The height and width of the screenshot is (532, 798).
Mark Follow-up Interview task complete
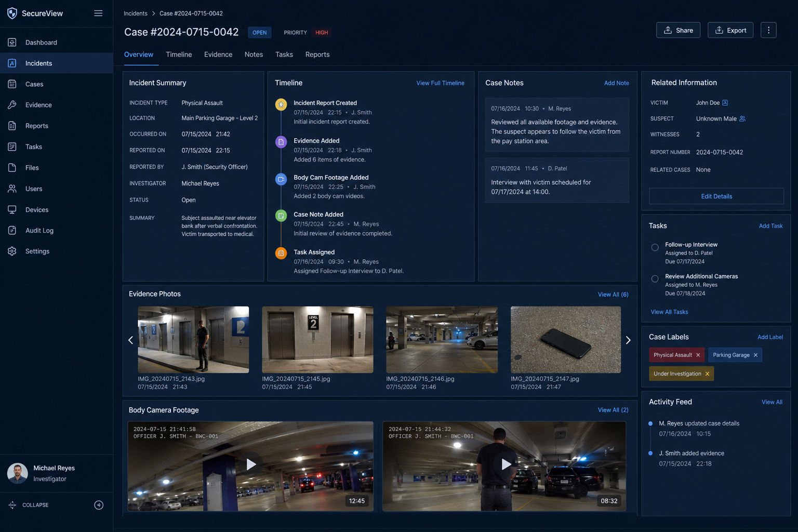(655, 248)
